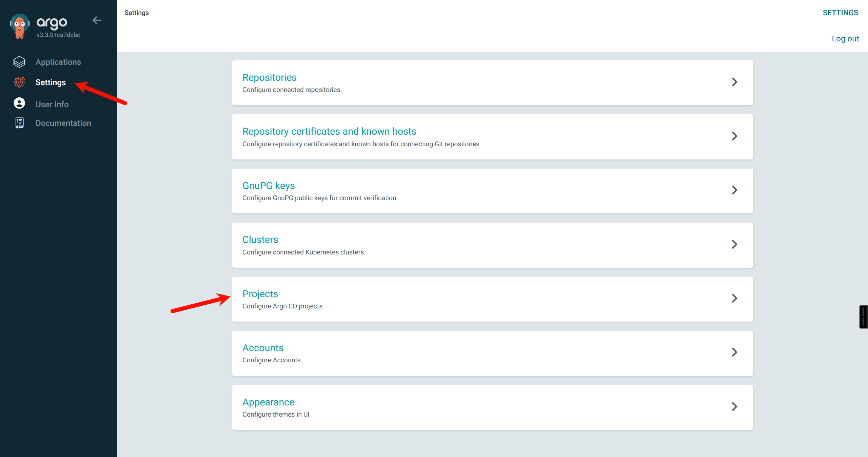Select Settings in the sidebar
Image resolution: width=868 pixels, height=457 pixels.
(x=51, y=82)
